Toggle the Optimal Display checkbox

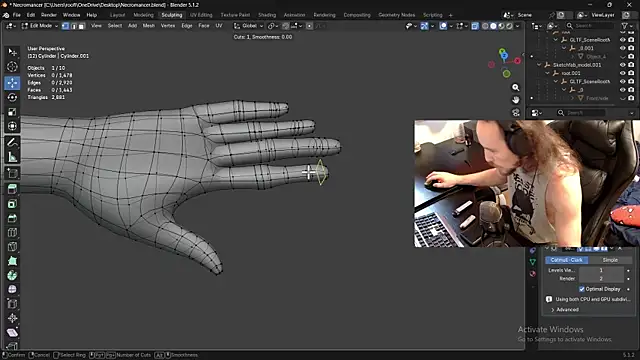[582, 289]
